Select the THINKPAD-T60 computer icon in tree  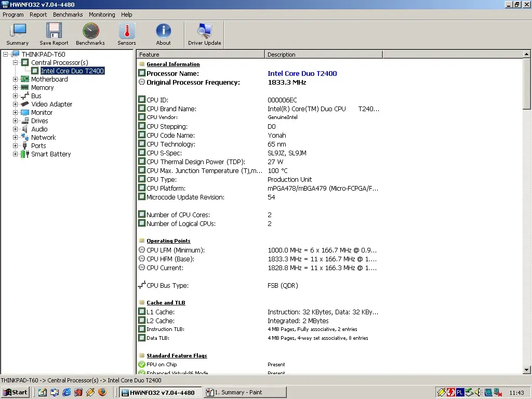click(15, 54)
